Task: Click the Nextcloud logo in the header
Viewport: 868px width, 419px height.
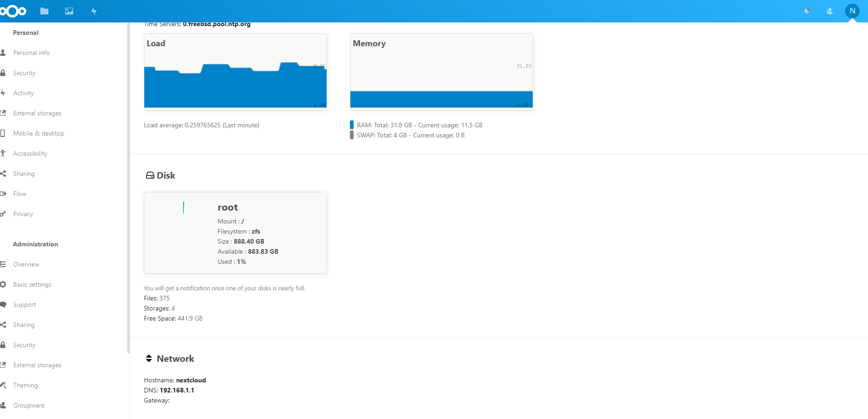Action: [x=13, y=11]
